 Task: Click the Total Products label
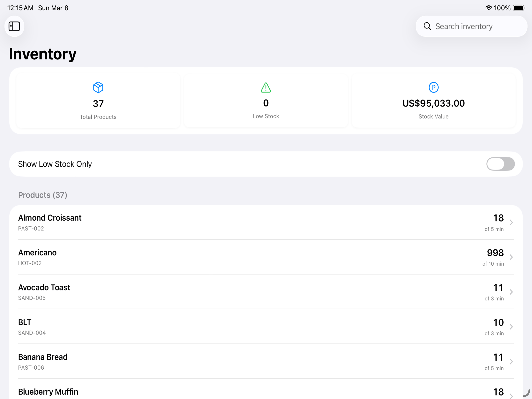pos(98,117)
